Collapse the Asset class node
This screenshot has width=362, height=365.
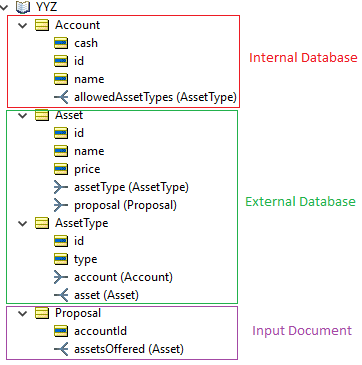coord(22,115)
